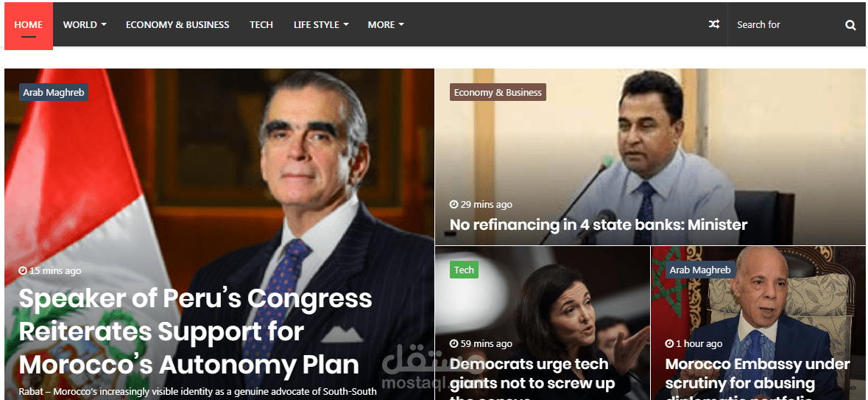Open the Economy & Business category tag
Screen dimensions: 868x400
[498, 93]
